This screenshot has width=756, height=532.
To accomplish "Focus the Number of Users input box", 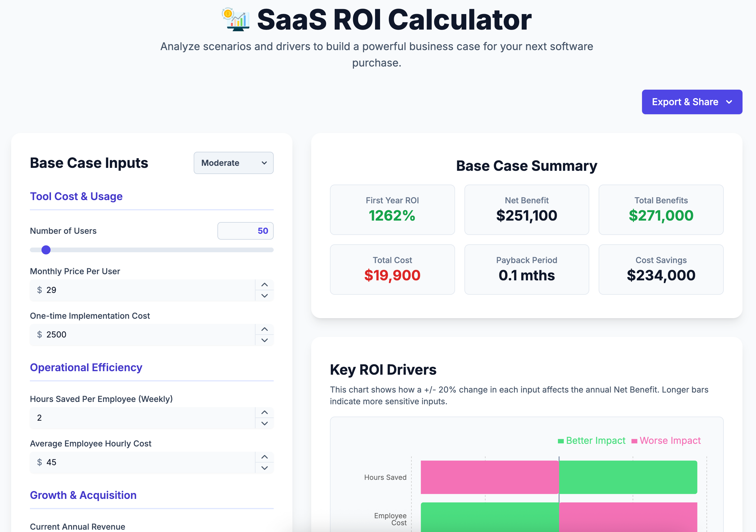I will [x=245, y=231].
